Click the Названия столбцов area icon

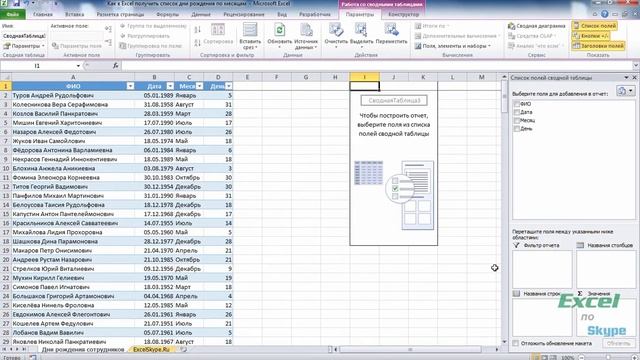(x=580, y=245)
